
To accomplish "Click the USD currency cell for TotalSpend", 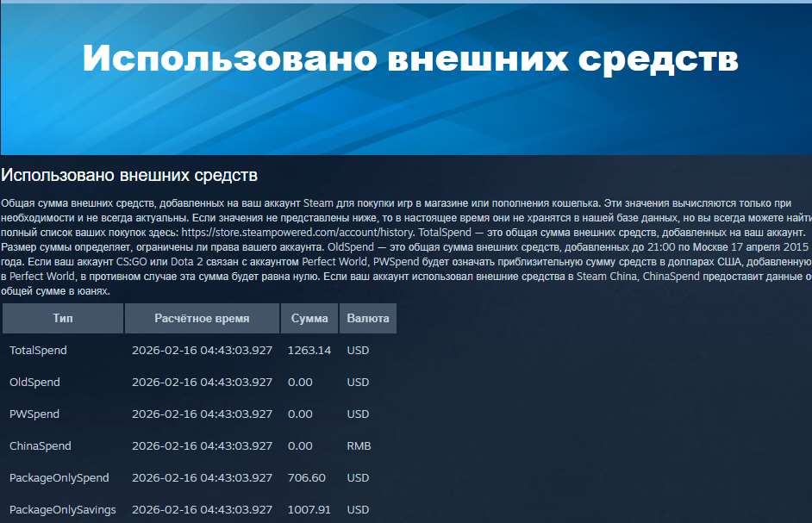I will tap(357, 350).
